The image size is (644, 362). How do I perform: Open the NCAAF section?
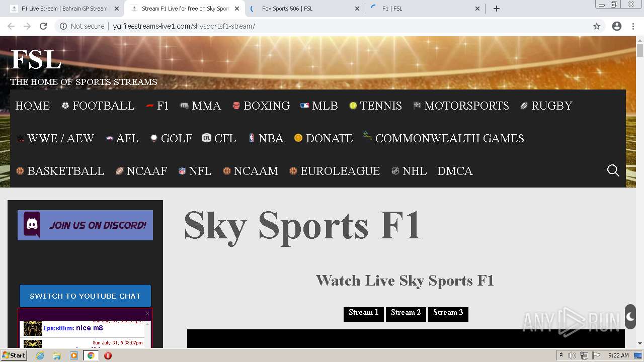click(141, 171)
